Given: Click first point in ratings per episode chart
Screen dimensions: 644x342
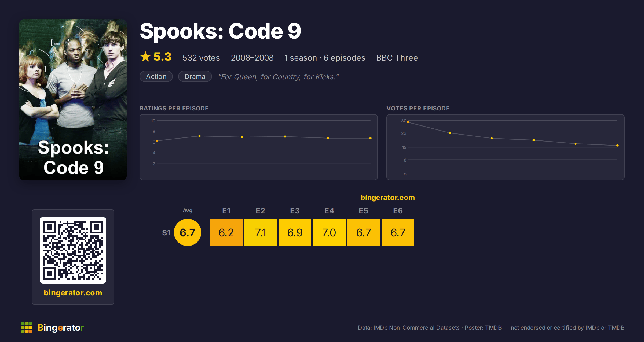Looking at the screenshot, I should coord(157,141).
